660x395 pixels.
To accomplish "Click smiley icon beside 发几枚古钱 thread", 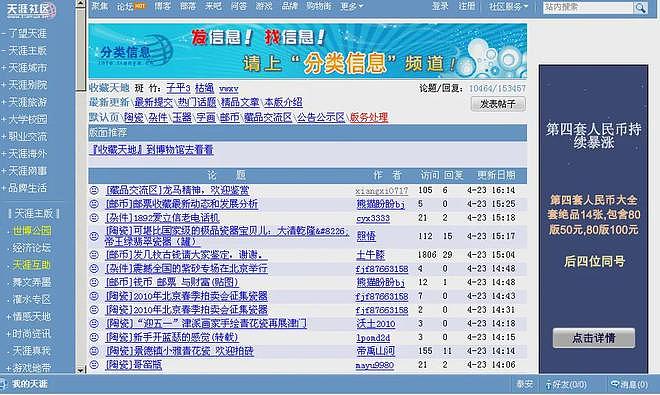I will coord(94,255).
